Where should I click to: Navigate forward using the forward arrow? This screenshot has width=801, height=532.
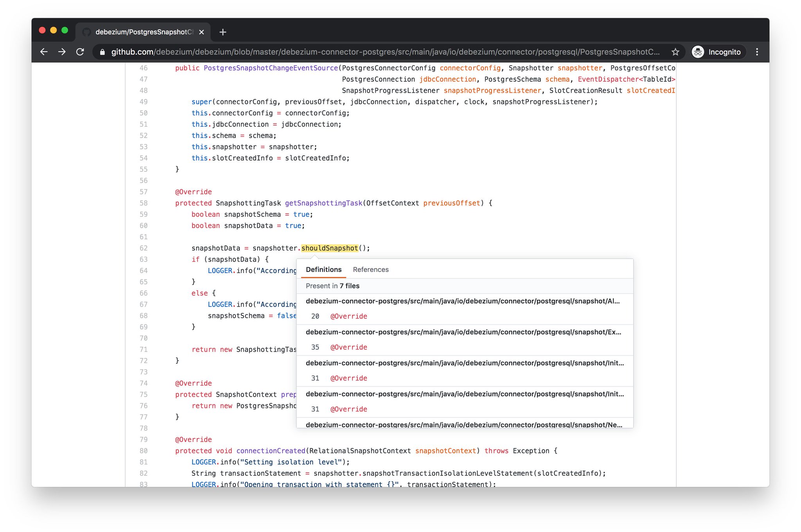[x=62, y=52]
